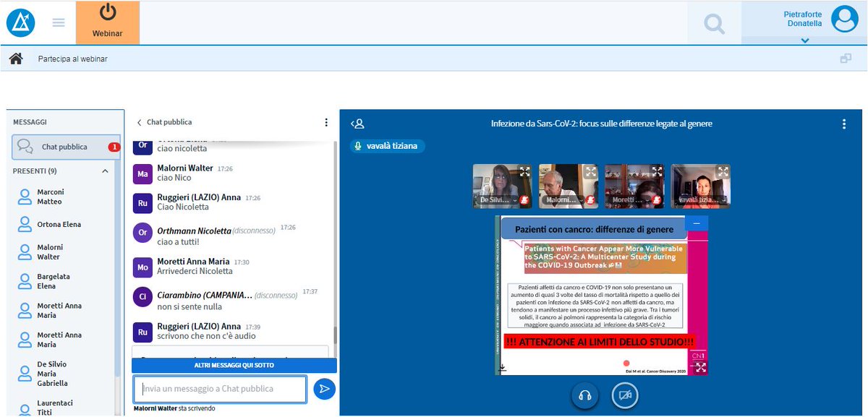Click the Cl avatar of Ciarambino's message

click(x=143, y=297)
